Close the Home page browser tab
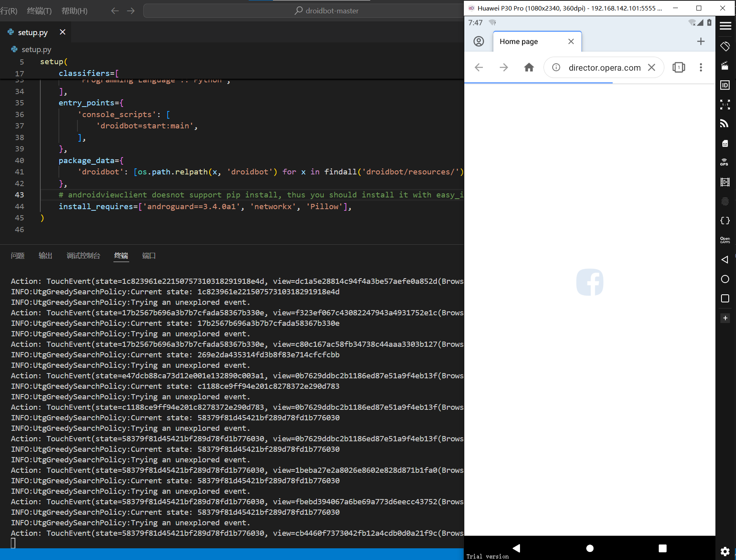 coord(571,42)
